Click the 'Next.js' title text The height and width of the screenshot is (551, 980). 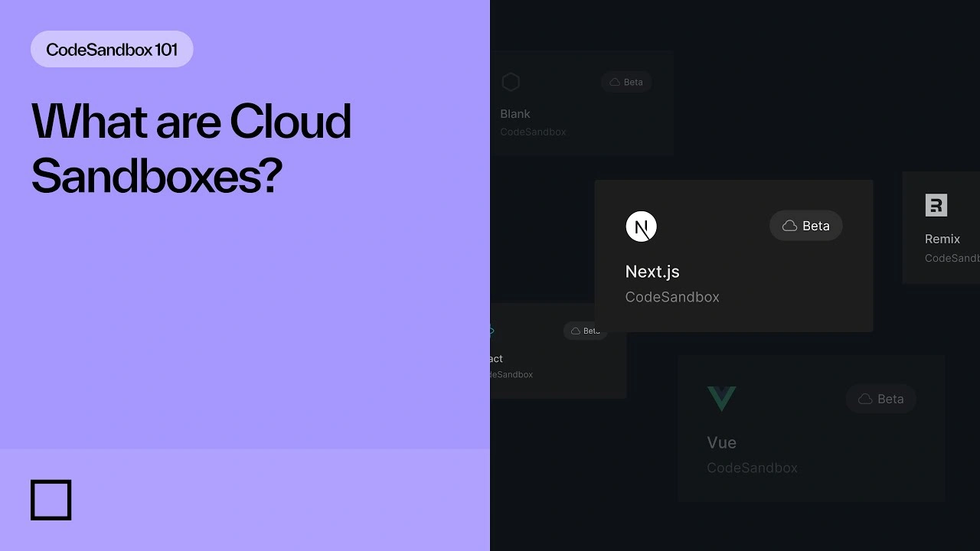coord(652,272)
